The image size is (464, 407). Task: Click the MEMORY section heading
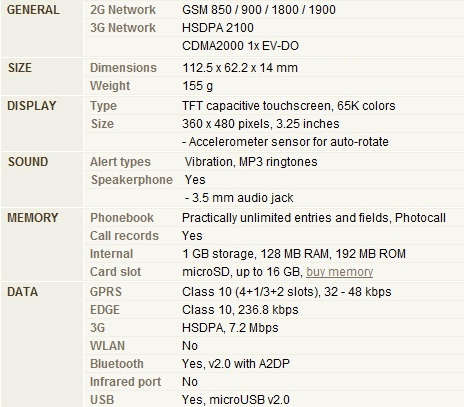(33, 218)
